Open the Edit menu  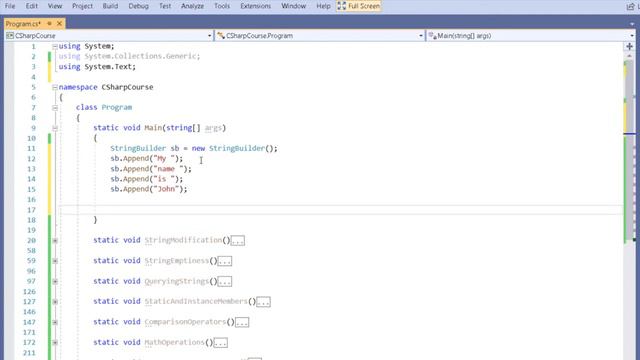click(31, 6)
